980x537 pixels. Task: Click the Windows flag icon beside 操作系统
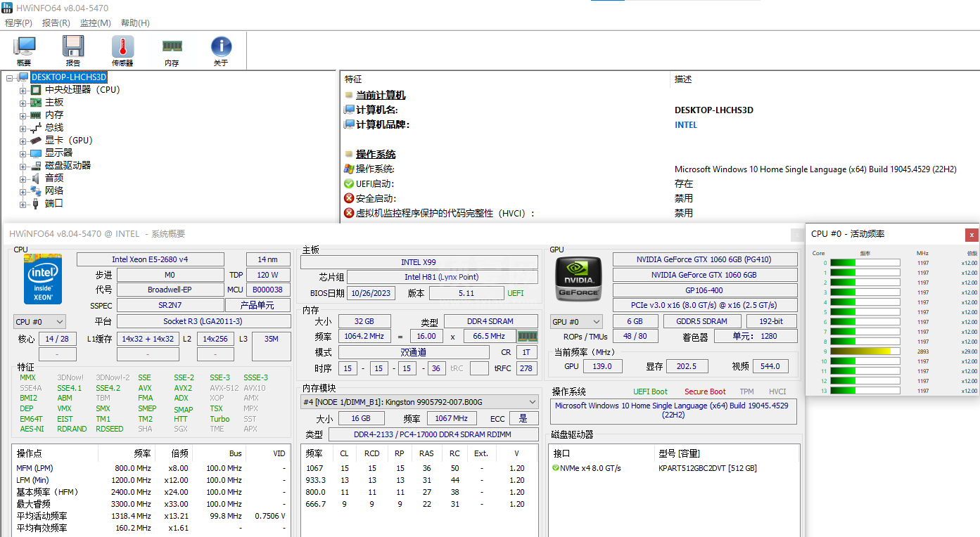(349, 169)
